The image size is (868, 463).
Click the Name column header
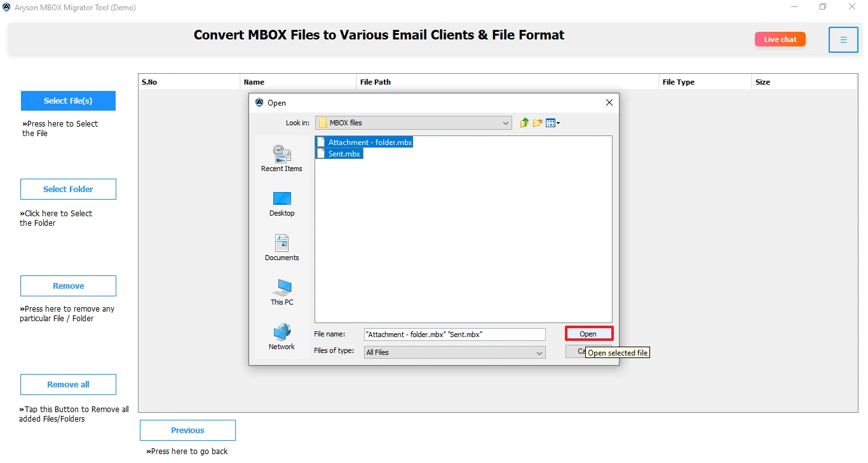click(299, 82)
